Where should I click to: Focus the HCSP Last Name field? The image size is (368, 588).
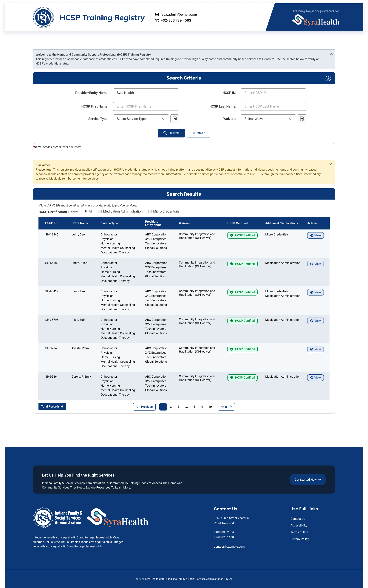[273, 106]
